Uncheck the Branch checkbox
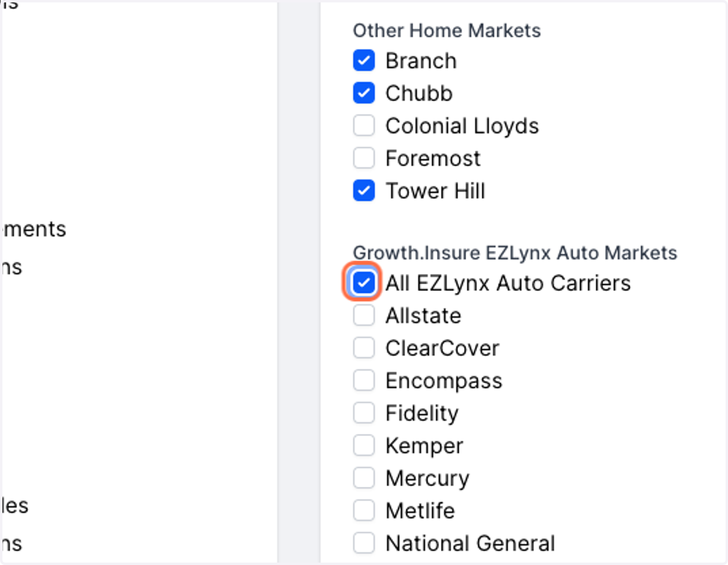The image size is (728, 565). [364, 61]
